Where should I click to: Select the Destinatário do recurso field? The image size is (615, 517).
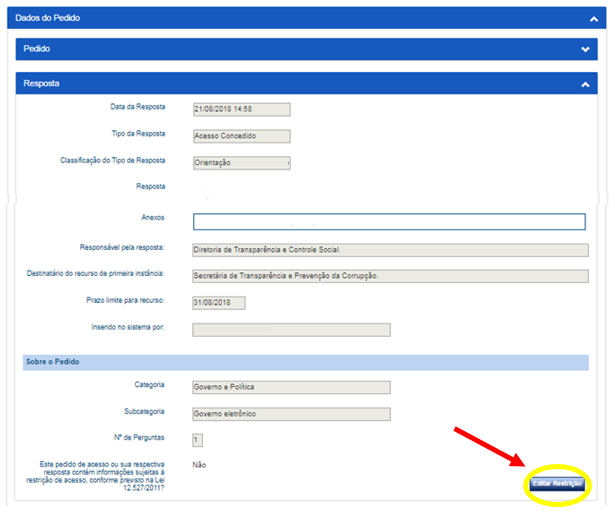point(390,275)
